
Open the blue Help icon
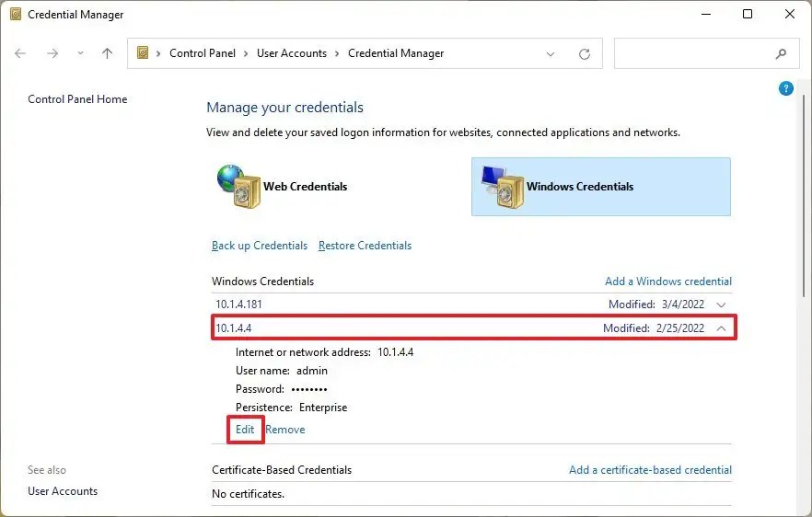point(785,88)
